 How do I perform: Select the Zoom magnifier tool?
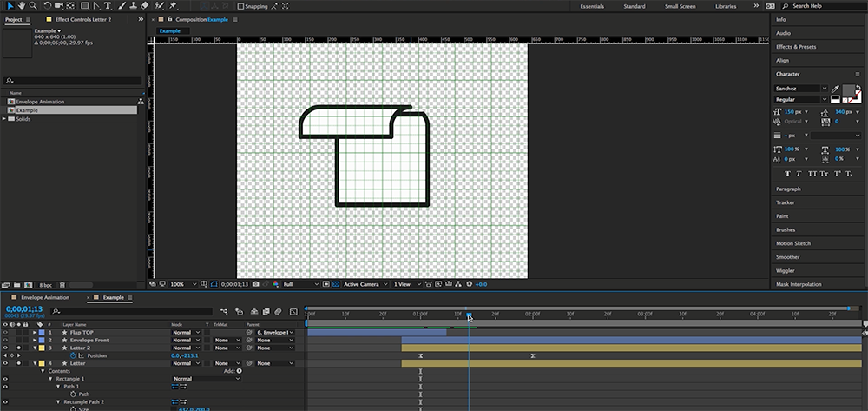point(33,6)
